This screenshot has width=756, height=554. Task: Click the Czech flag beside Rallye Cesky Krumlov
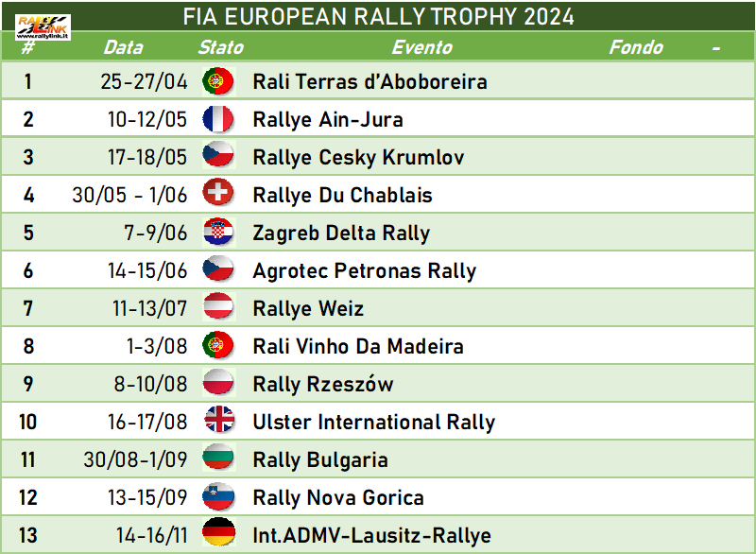point(218,157)
